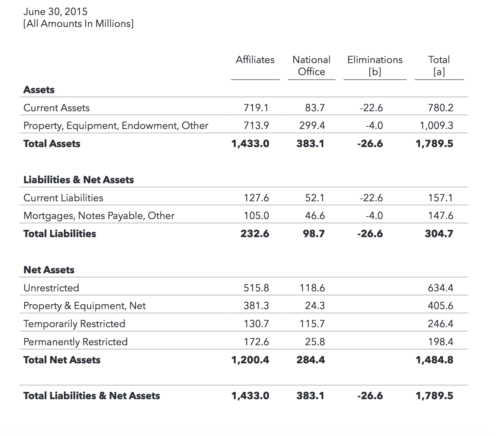Click 'Total Liabilities & Net Assets' row label

point(92,396)
